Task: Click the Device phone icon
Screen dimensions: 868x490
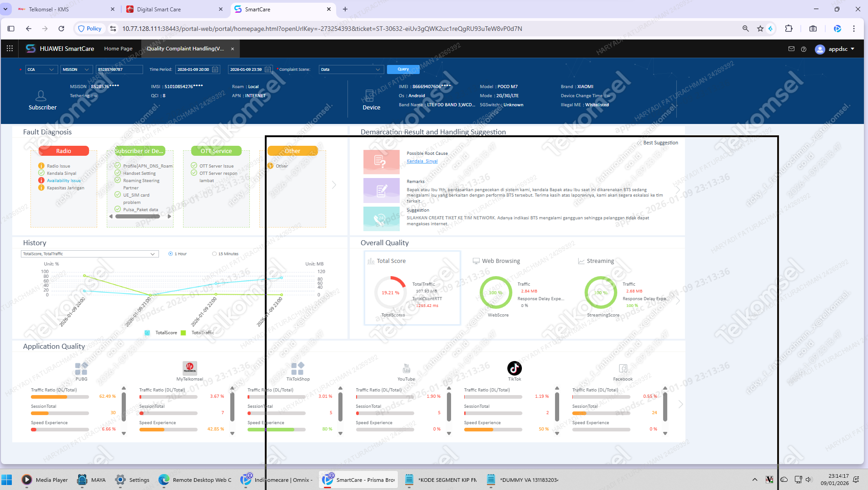Action: (x=369, y=95)
